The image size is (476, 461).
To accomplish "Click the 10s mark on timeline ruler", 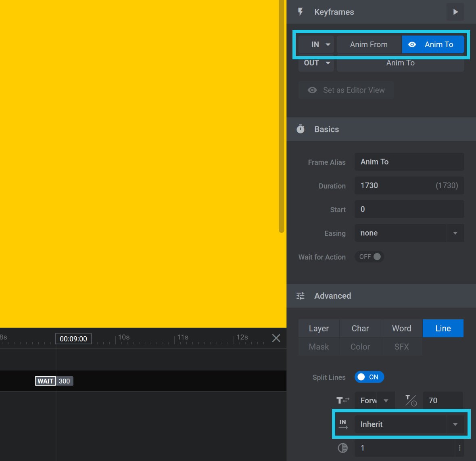I will (x=123, y=337).
